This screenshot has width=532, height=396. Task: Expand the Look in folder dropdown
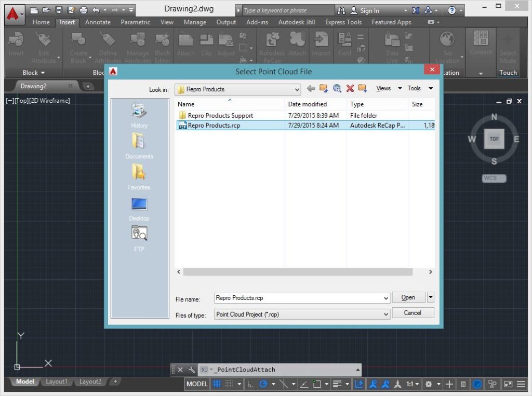[x=297, y=89]
